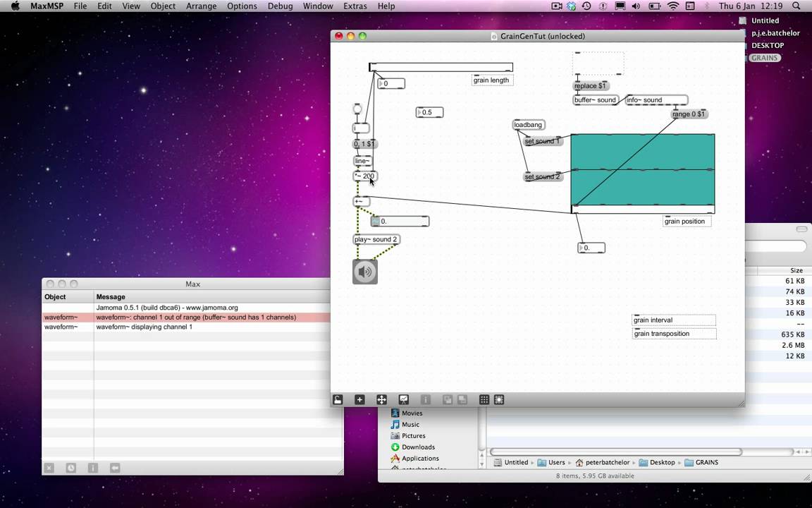Image resolution: width=812 pixels, height=508 pixels.
Task: Select 'waveform~ displaying channel 1' row
Action: (x=186, y=327)
